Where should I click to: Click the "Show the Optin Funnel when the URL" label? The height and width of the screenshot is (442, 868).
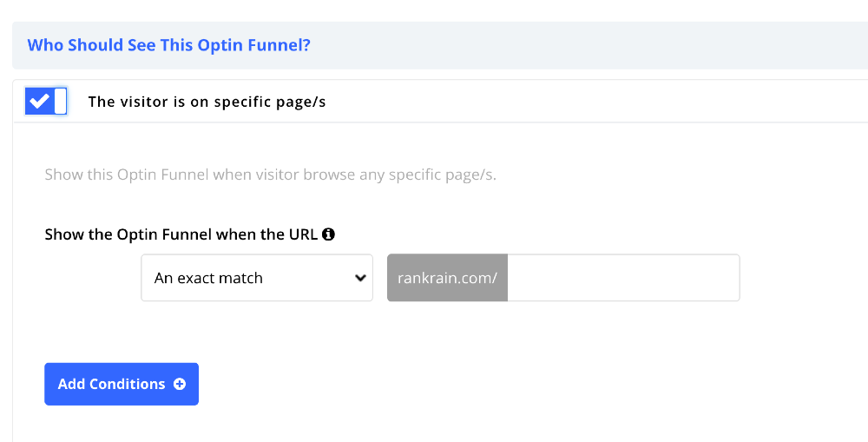pos(181,234)
